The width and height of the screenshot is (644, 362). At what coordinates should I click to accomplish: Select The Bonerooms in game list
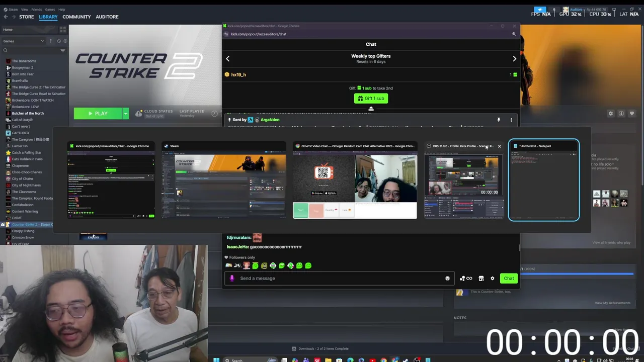click(x=24, y=61)
